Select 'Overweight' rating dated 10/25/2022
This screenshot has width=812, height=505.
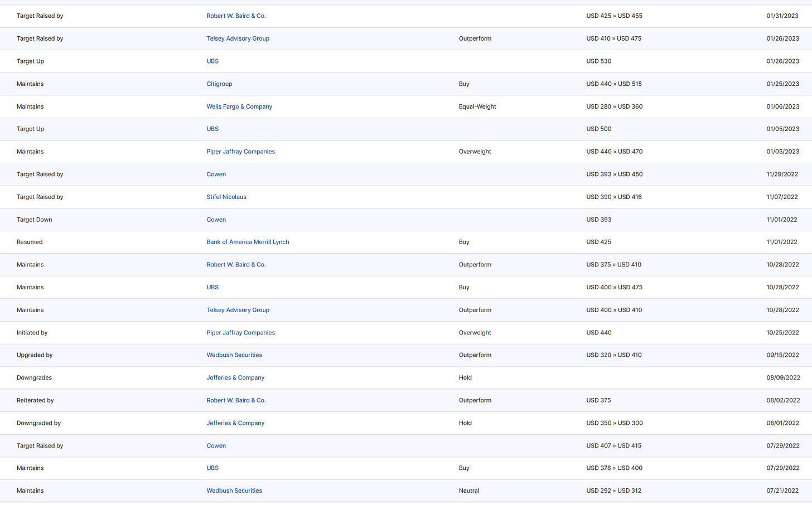475,333
